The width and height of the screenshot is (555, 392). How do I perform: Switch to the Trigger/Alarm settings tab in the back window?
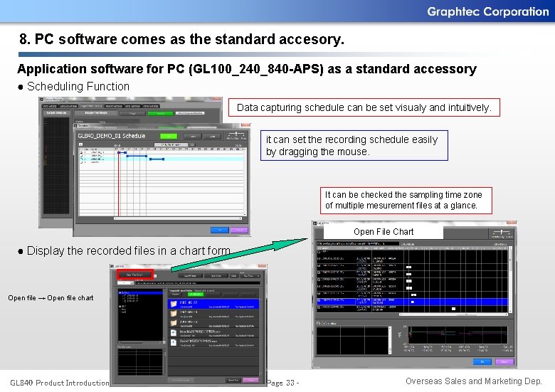(91, 106)
